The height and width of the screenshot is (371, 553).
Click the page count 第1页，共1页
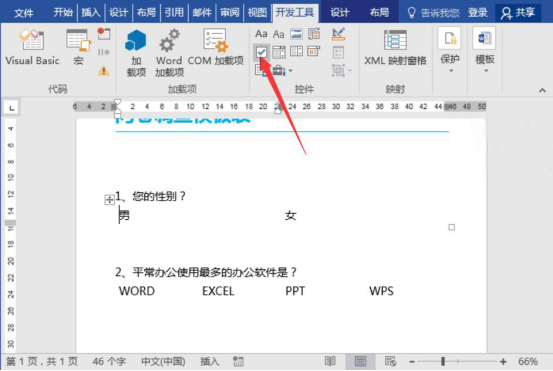pyautogui.click(x=42, y=361)
